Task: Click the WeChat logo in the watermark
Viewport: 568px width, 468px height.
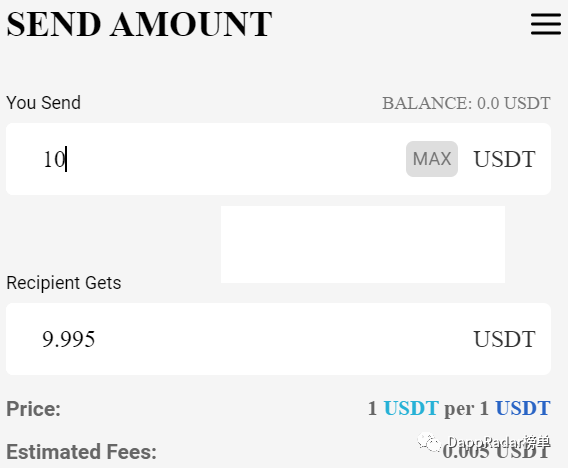Action: click(x=429, y=442)
